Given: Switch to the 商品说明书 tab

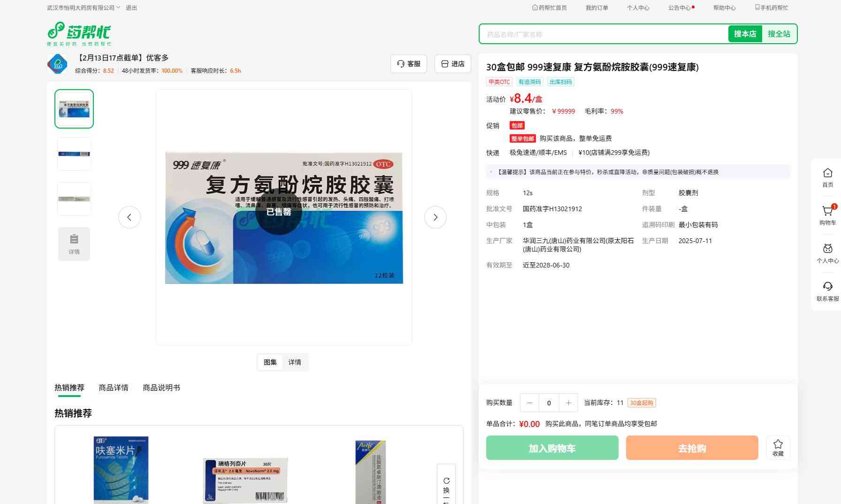Looking at the screenshot, I should [x=161, y=388].
